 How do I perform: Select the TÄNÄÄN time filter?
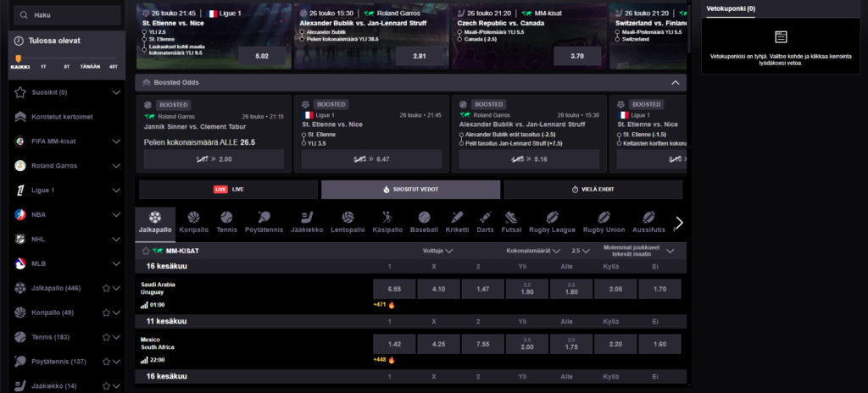(90, 66)
